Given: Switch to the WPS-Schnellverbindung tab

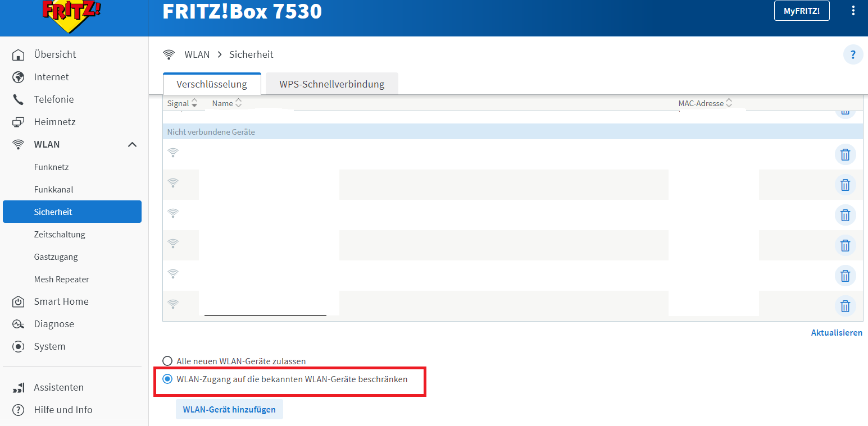Looking at the screenshot, I should point(332,84).
